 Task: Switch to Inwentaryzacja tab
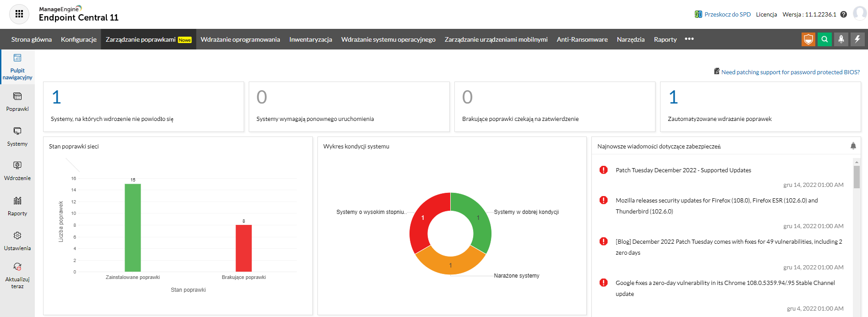coord(311,39)
